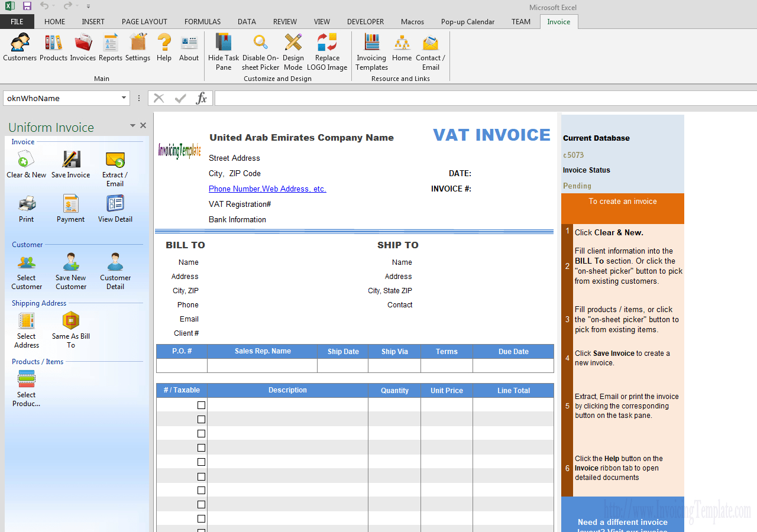This screenshot has height=532, width=757.
Task: Switch to the Pop-up Calendar tab
Action: coord(468,22)
